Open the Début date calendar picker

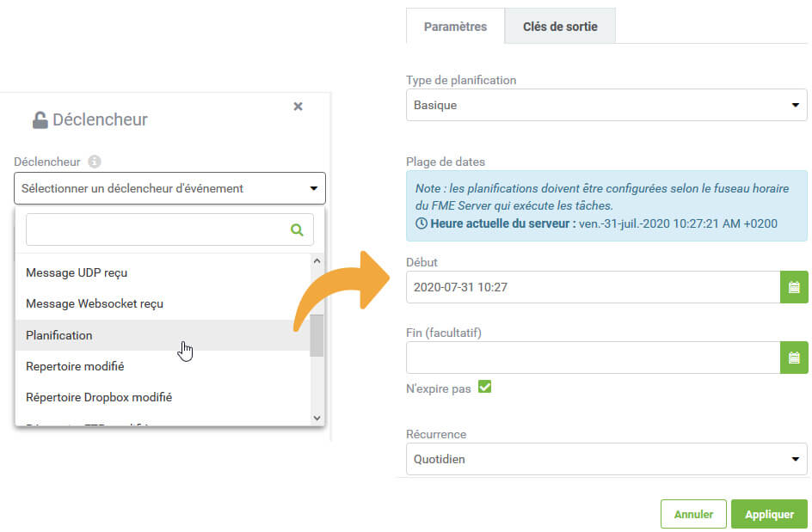794,287
